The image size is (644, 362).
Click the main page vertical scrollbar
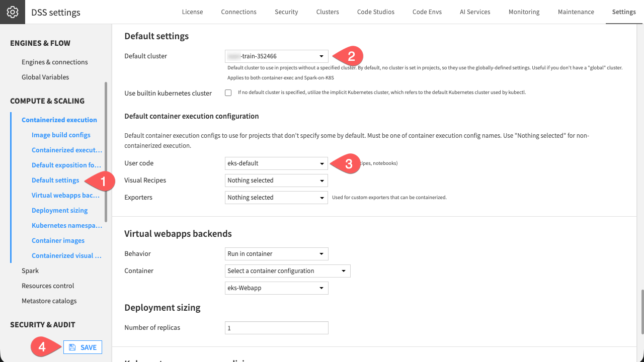pos(642,312)
